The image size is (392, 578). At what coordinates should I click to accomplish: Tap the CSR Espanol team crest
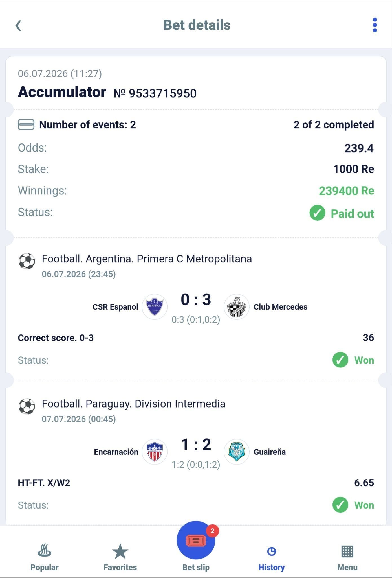tap(155, 307)
